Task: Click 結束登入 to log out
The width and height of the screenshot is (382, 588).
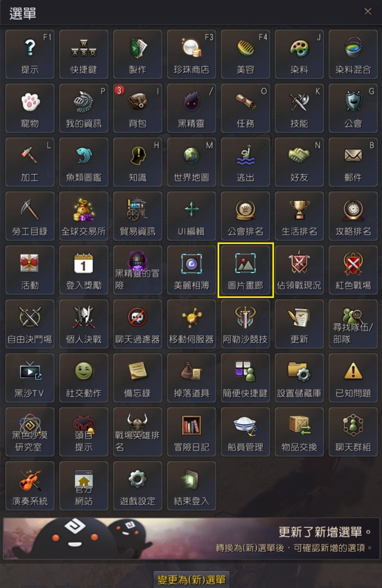Action: [192, 486]
